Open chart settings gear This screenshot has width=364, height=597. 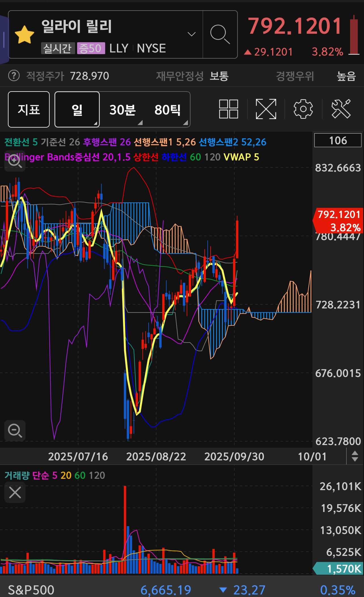pos(303,109)
